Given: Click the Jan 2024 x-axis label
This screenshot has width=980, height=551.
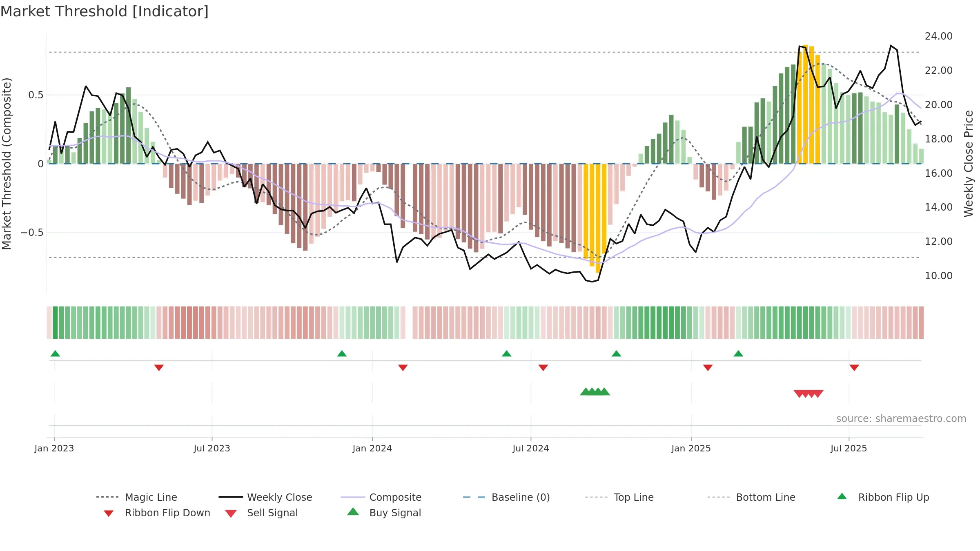Looking at the screenshot, I should [x=372, y=449].
